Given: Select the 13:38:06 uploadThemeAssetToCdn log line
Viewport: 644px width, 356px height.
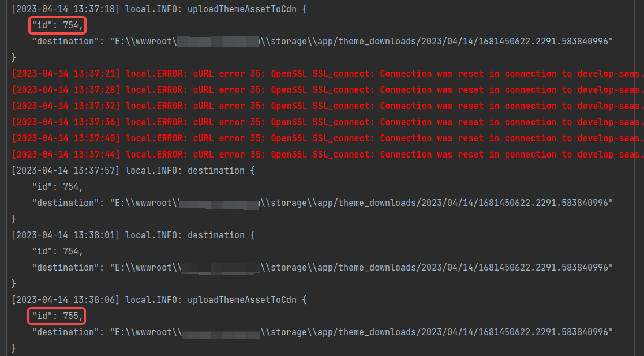Looking at the screenshot, I should [159, 300].
